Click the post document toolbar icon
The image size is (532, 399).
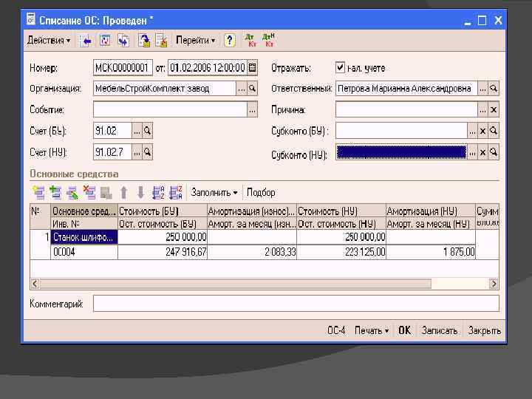click(144, 41)
